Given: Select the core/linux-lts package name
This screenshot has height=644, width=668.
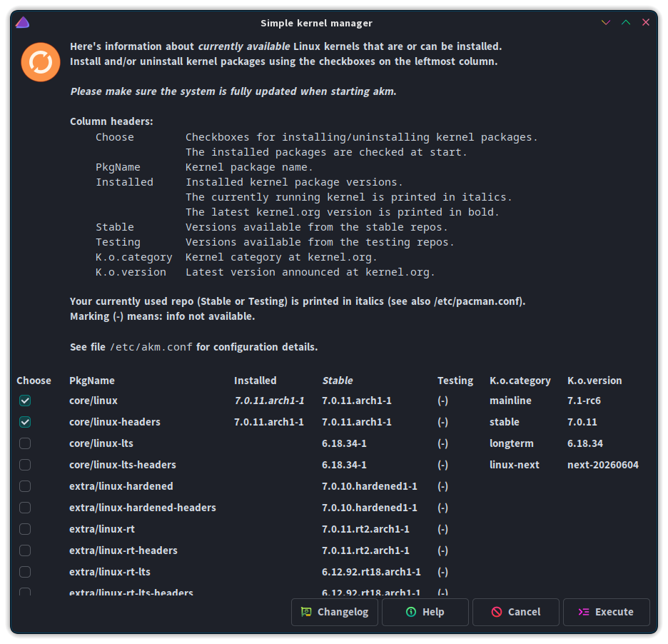Looking at the screenshot, I should [101, 443].
